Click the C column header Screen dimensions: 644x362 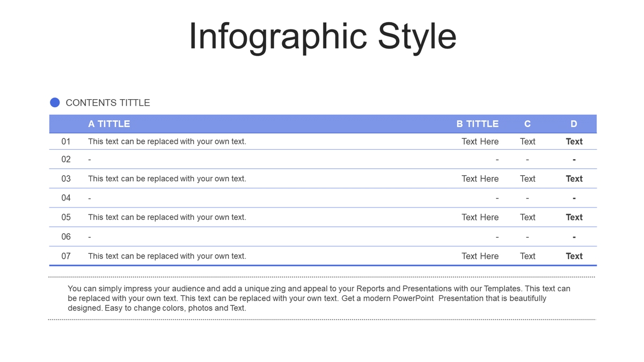[x=528, y=124]
